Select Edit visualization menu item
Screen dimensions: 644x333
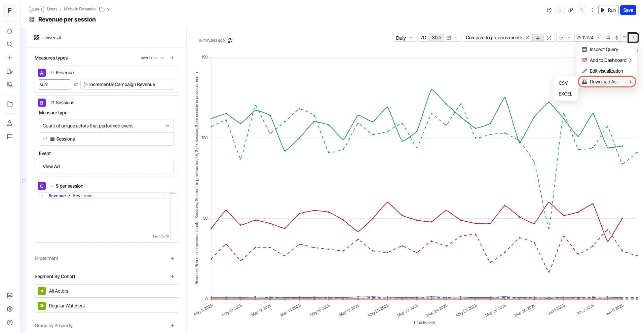[x=607, y=71]
